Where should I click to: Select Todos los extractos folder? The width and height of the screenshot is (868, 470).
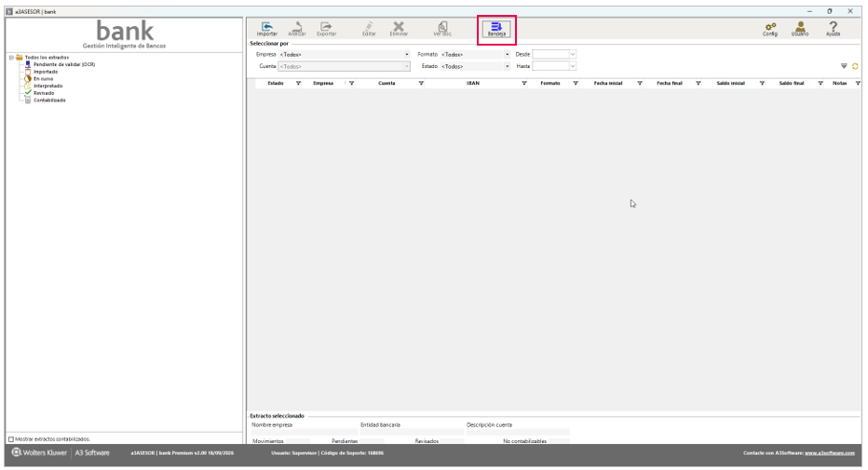47,58
